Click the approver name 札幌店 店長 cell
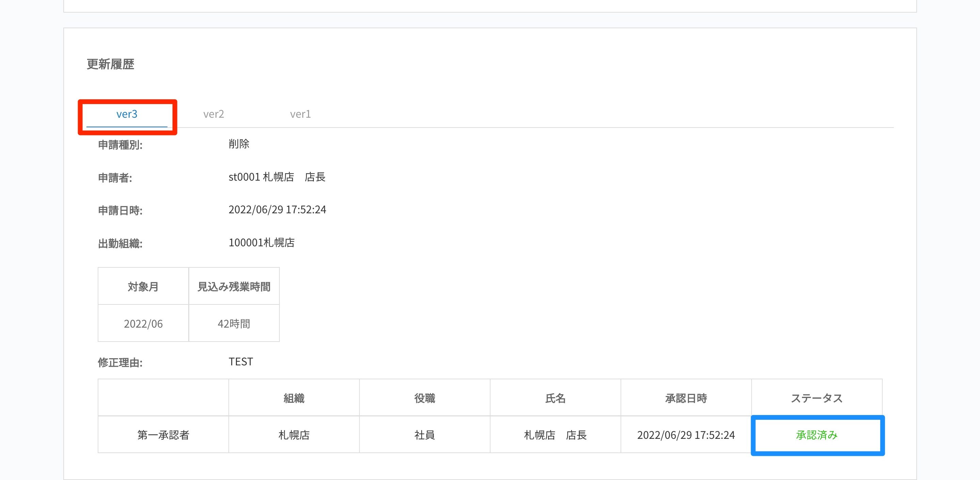The image size is (980, 480). (x=555, y=435)
